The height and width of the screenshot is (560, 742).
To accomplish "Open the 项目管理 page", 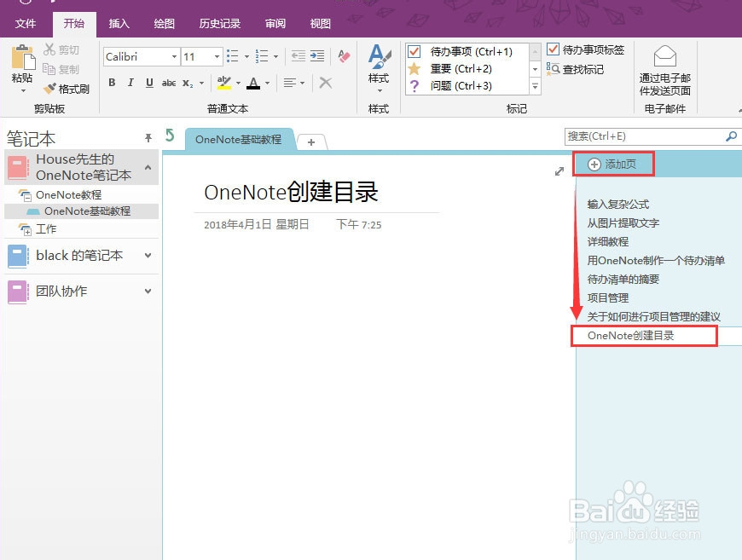I will [x=607, y=298].
